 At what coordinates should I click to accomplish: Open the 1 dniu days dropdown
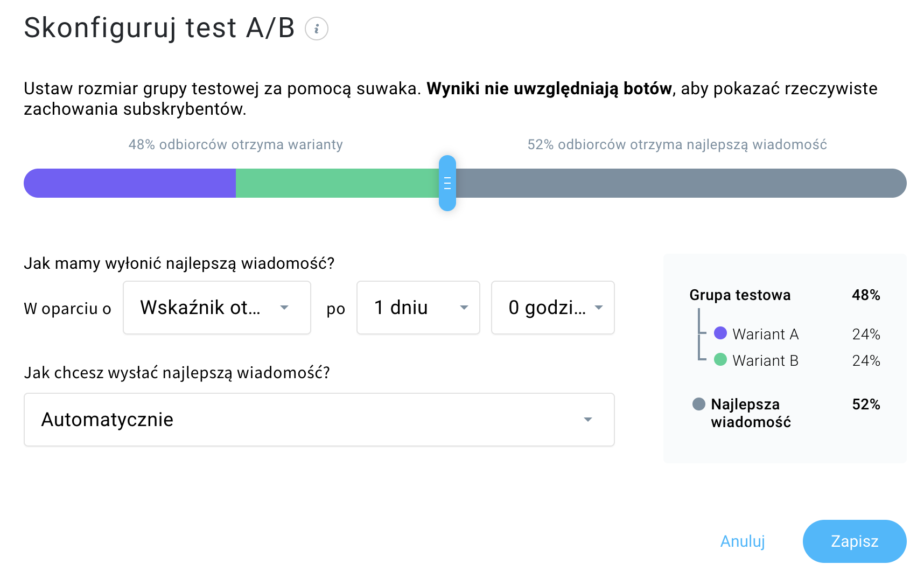[418, 308]
